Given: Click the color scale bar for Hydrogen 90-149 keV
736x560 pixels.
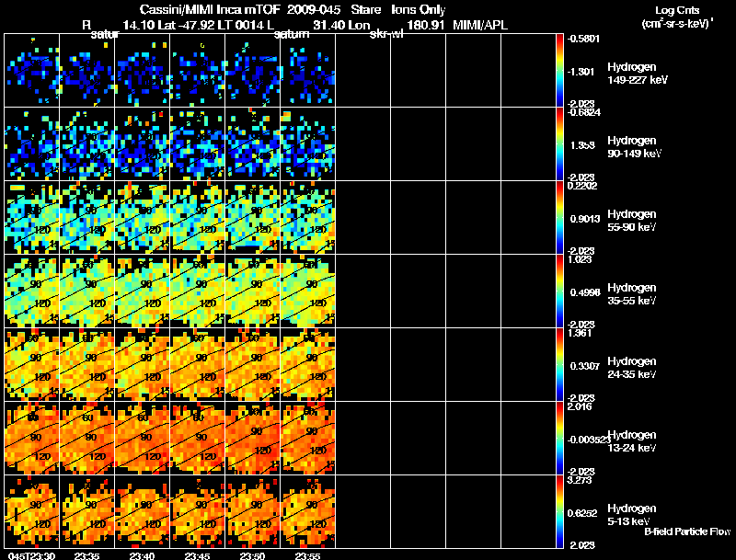Looking at the screenshot, I should pyautogui.click(x=559, y=144).
